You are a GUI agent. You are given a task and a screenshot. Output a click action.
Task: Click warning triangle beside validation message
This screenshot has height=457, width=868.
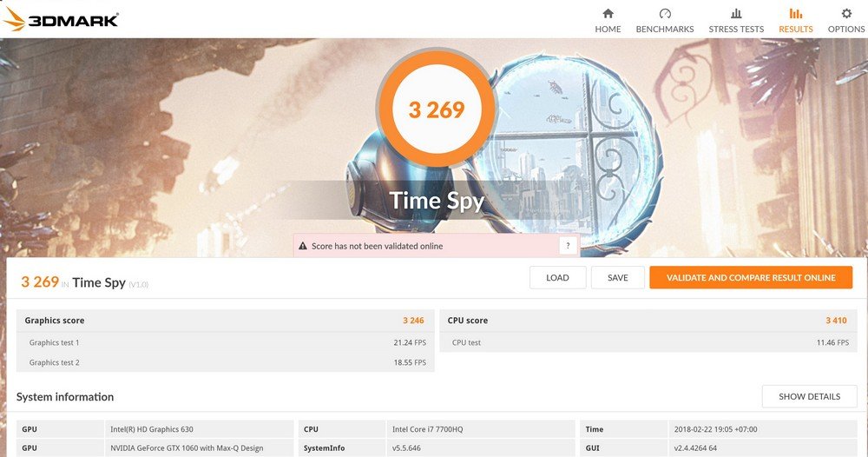[x=303, y=246]
